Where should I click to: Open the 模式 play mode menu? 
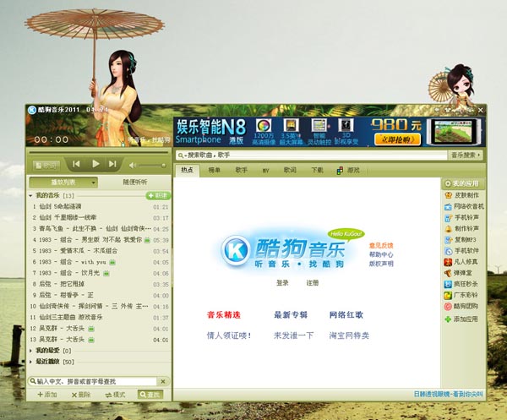pyautogui.click(x=116, y=395)
